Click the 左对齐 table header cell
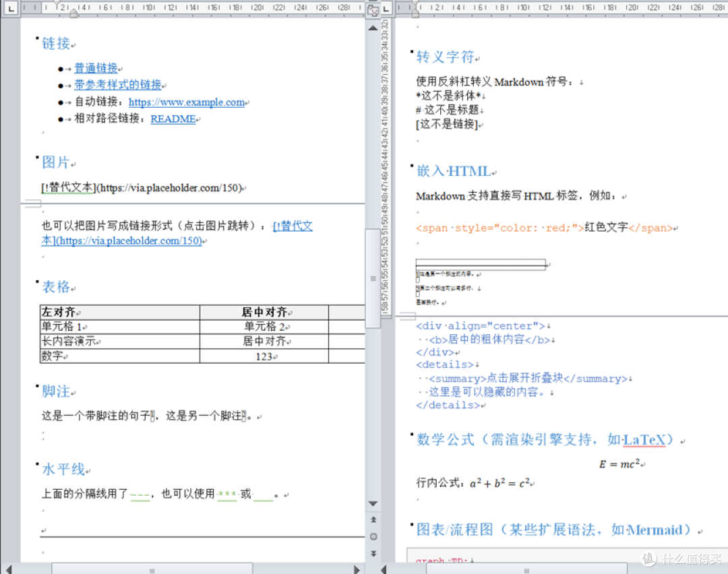The image size is (728, 574). (120, 313)
